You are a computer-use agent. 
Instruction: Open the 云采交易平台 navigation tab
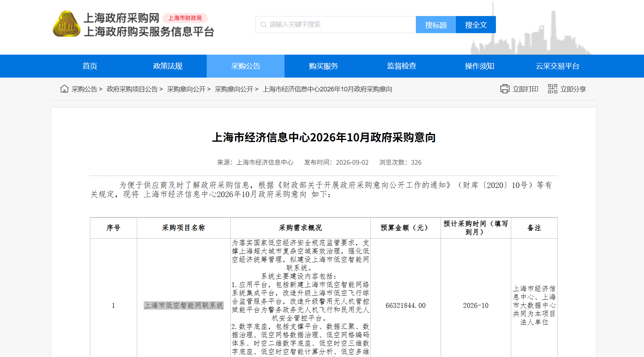557,66
